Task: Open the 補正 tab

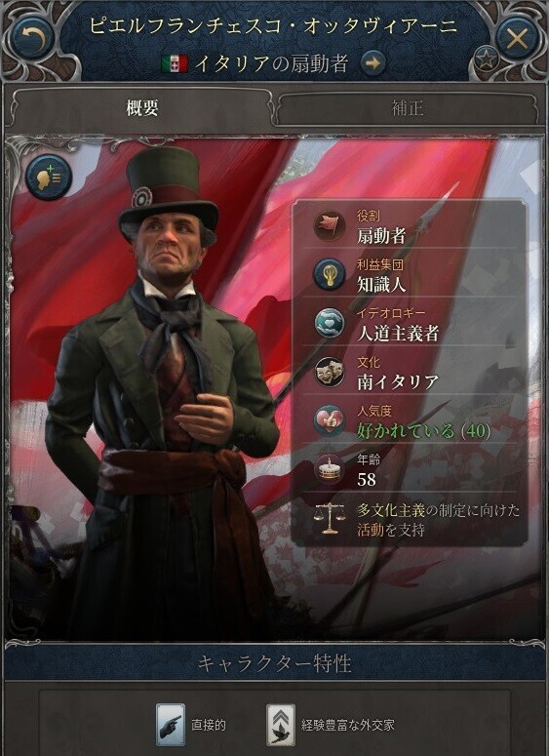Action: pos(408,108)
